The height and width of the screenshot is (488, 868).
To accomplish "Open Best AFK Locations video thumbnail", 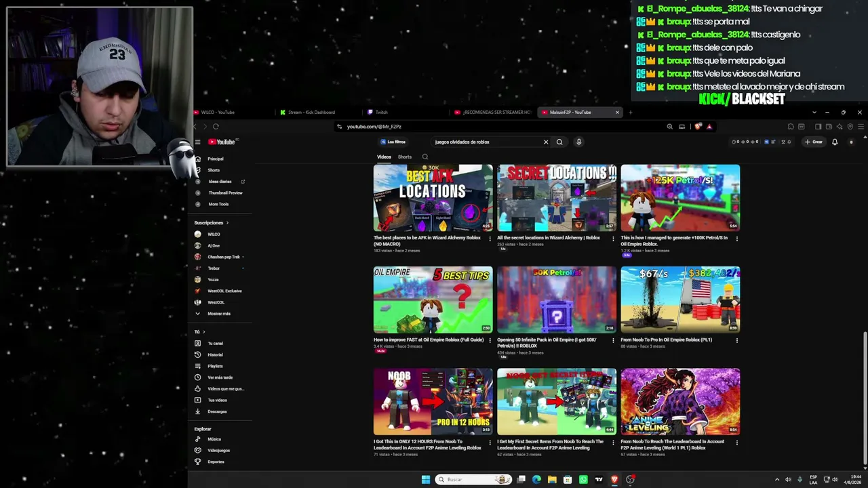I will 433,198.
